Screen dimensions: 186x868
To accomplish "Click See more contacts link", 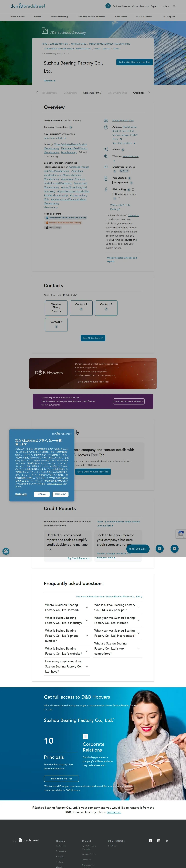I will 55,138.
